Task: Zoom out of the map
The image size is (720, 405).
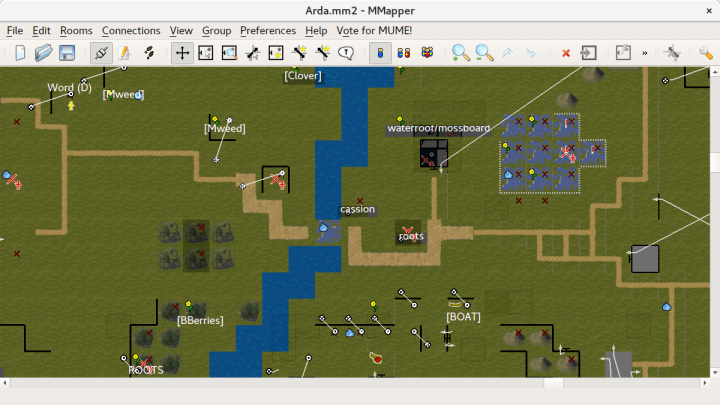Action: pyautogui.click(x=484, y=53)
